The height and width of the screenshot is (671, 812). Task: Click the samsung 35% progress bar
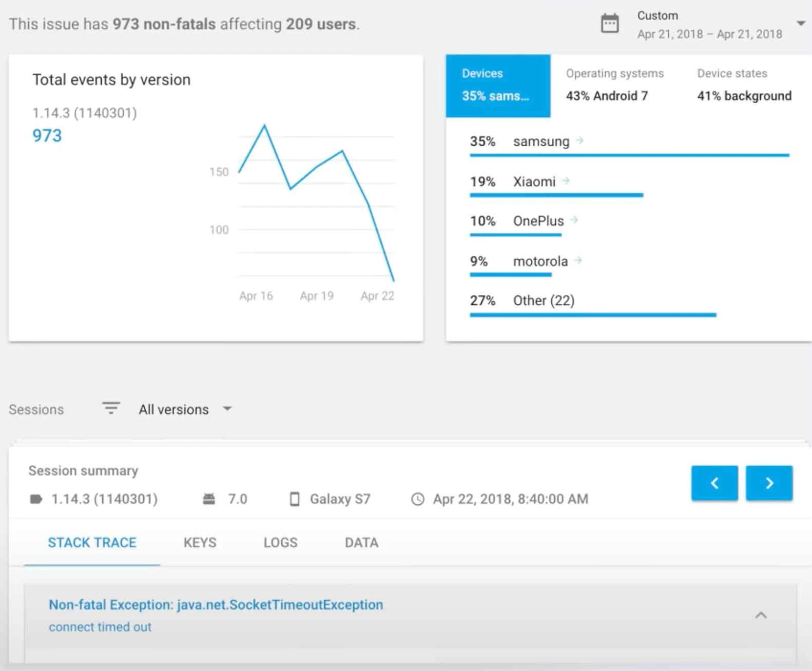tap(629, 155)
